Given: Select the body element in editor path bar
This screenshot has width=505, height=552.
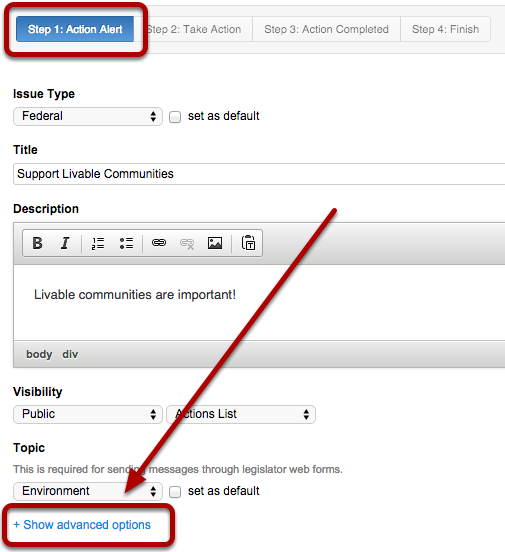Looking at the screenshot, I should coord(39,354).
